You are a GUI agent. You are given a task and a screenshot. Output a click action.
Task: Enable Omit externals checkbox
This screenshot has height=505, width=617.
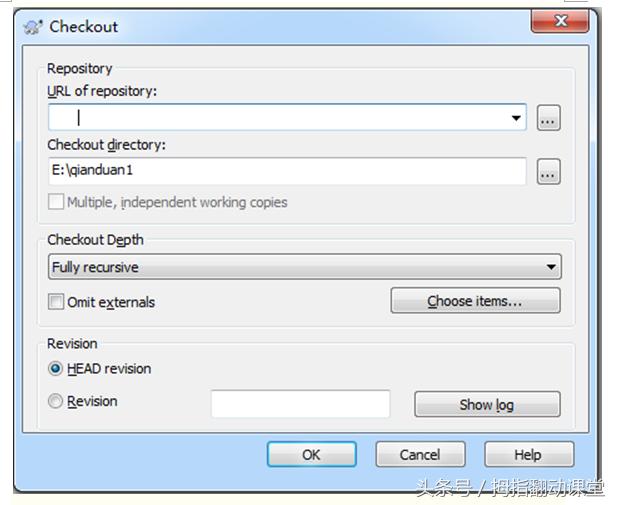click(x=56, y=302)
